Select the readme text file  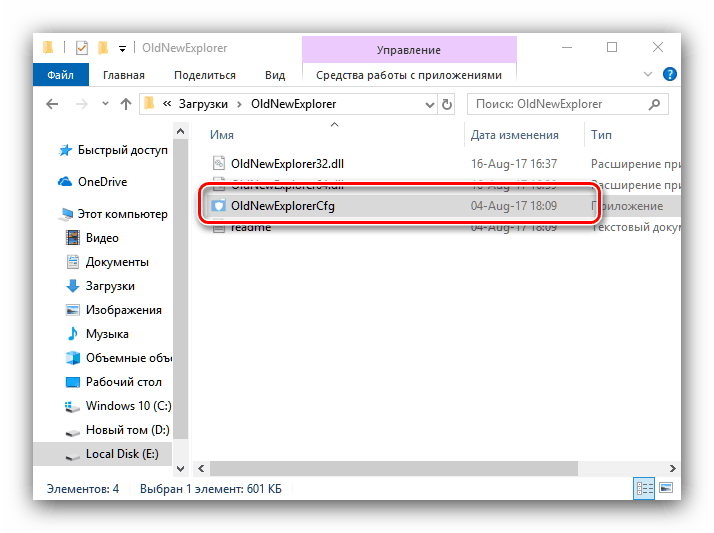(251, 228)
